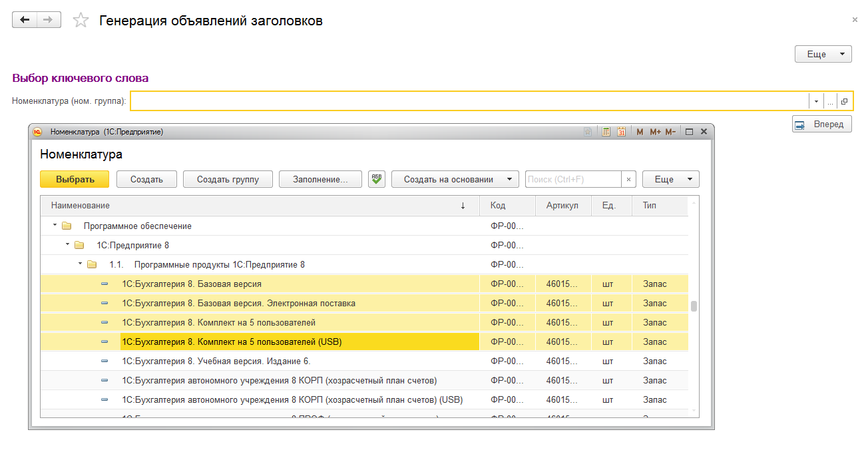Open the main form Еще menu
868x470 pixels.
click(823, 54)
